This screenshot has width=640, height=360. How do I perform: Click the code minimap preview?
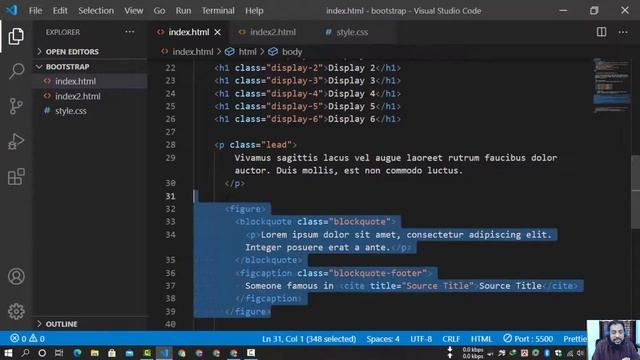pos(611,85)
